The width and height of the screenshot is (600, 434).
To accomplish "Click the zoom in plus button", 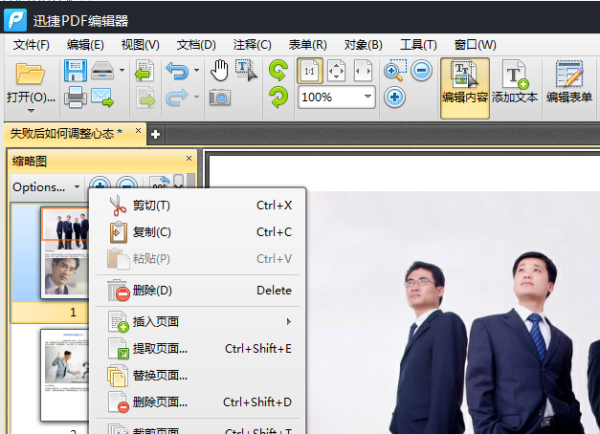I will pyautogui.click(x=395, y=97).
